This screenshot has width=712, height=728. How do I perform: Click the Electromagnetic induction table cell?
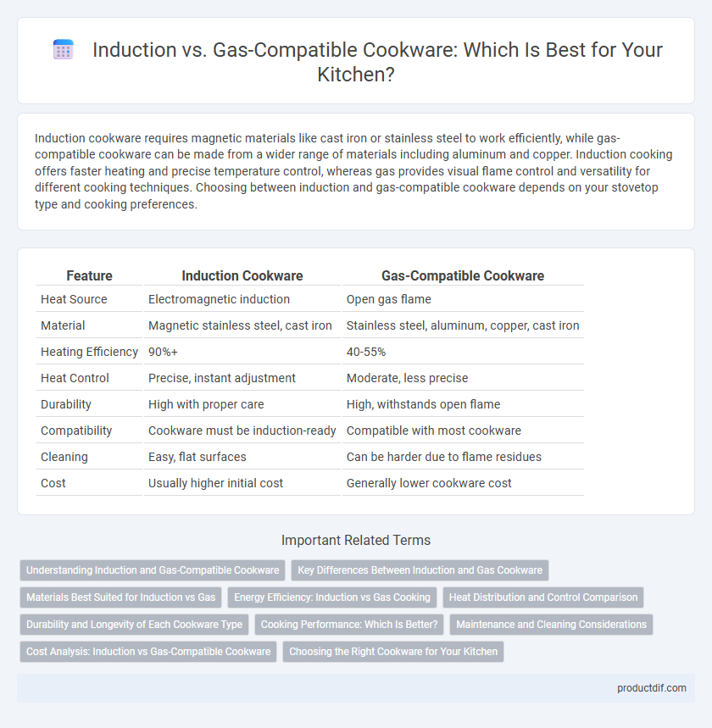click(219, 299)
